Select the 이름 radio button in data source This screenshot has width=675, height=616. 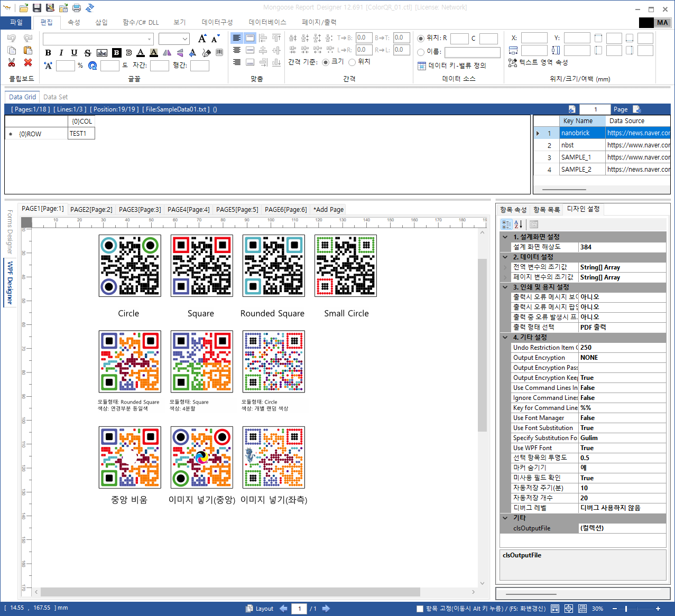tap(421, 52)
